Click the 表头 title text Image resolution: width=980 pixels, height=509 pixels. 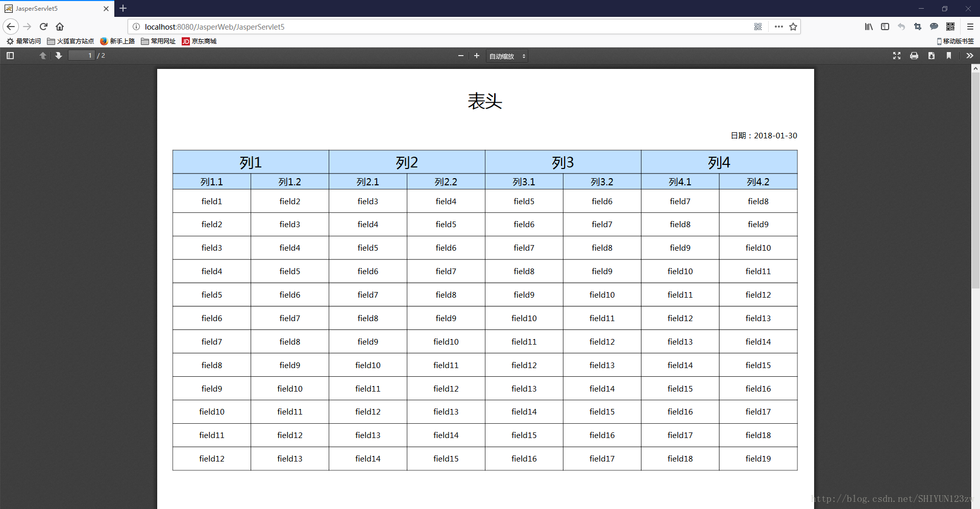tap(485, 101)
